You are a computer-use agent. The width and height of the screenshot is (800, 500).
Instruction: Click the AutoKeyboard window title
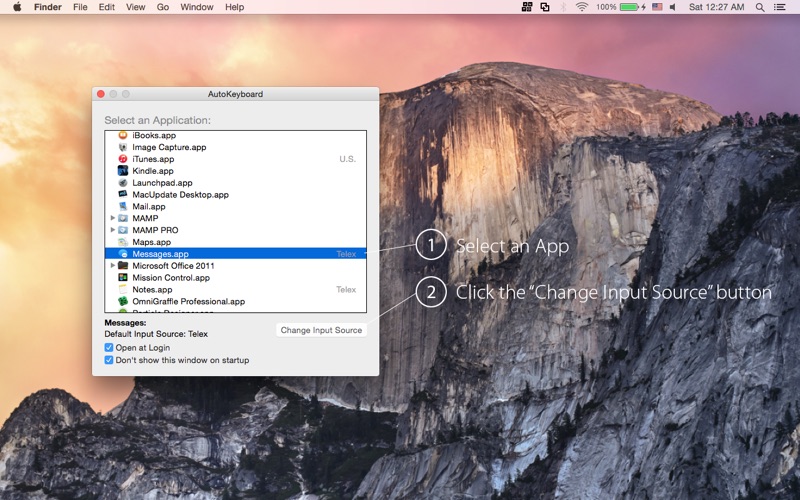coord(235,94)
